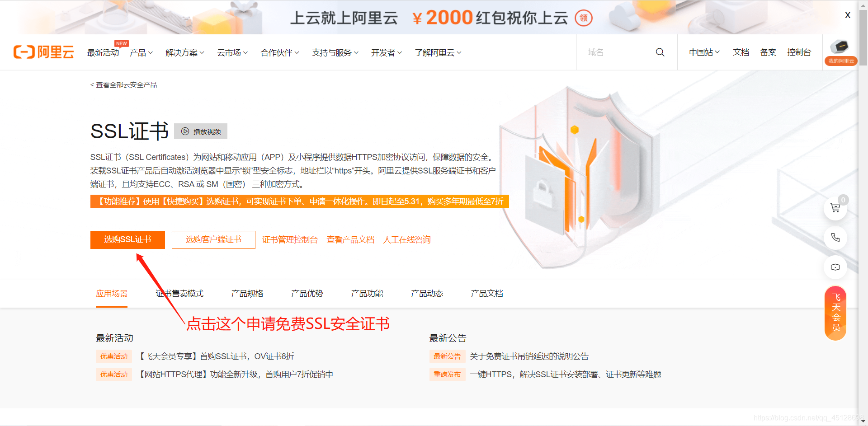This screenshot has width=868, height=426.
Task: Click the 我的阿里云 avatar
Action: coord(841,52)
